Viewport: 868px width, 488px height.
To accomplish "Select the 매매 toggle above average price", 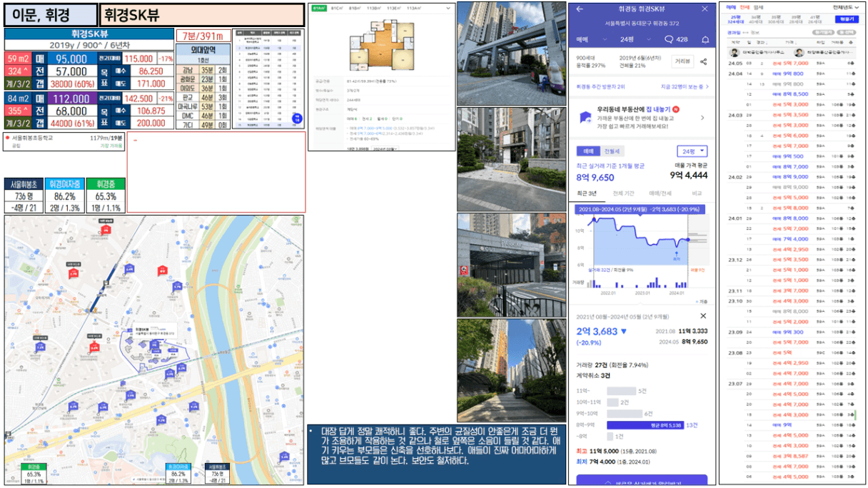I will (589, 151).
